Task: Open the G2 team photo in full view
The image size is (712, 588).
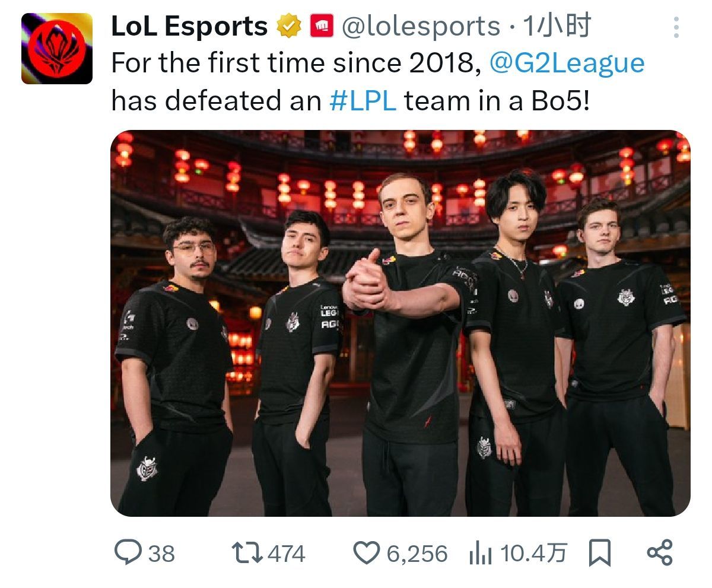Action: tap(401, 323)
